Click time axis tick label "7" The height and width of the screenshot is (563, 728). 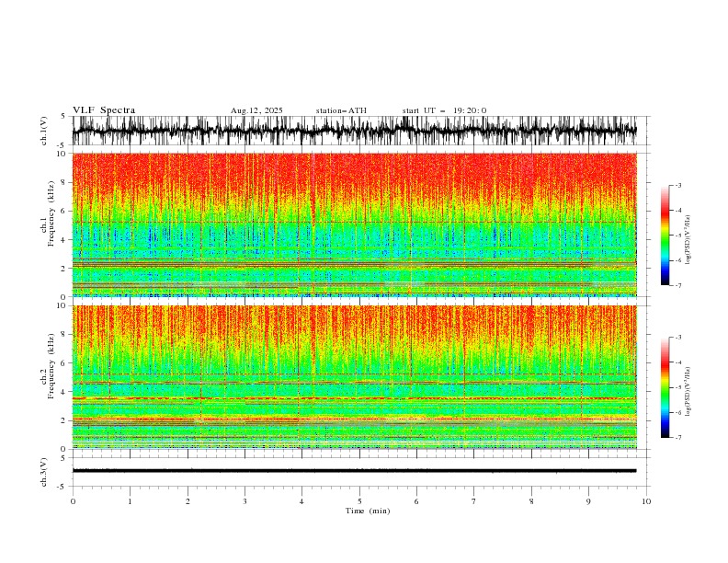click(x=474, y=501)
